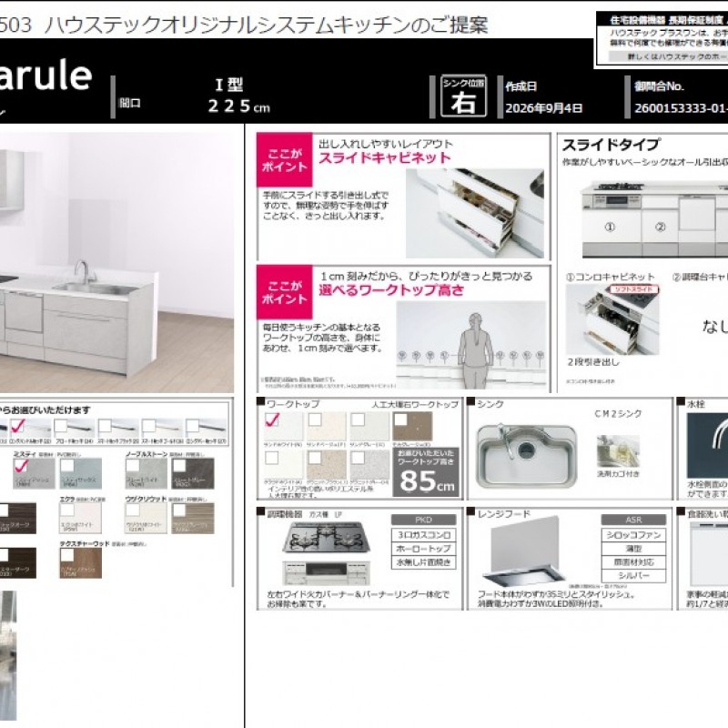Choose the ミスティ light blue door swatch
The image size is (728, 728).
[81, 473]
